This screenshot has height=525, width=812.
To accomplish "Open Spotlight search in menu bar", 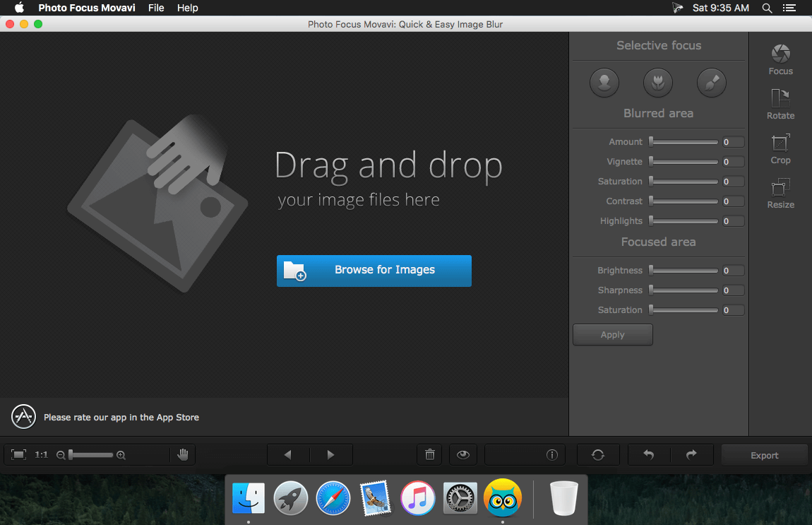I will pyautogui.click(x=767, y=8).
